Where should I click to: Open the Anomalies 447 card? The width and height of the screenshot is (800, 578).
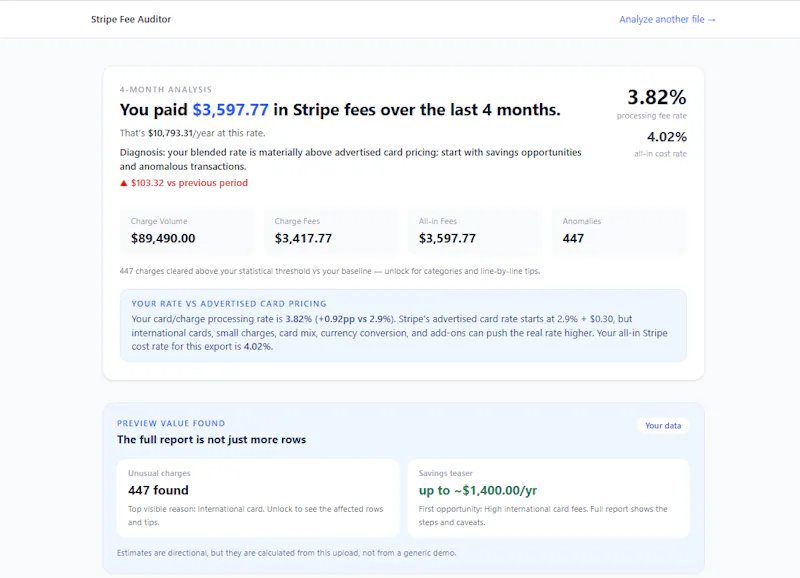[619, 232]
